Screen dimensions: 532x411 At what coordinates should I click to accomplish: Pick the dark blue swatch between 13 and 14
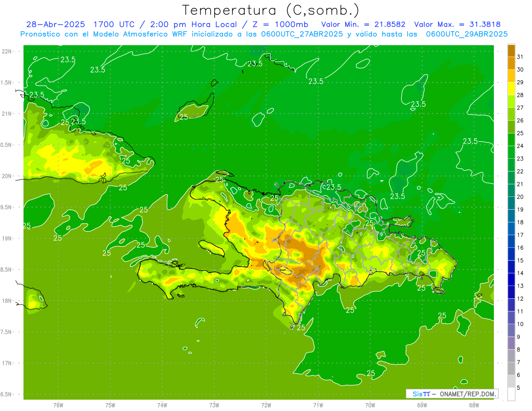pyautogui.click(x=511, y=279)
